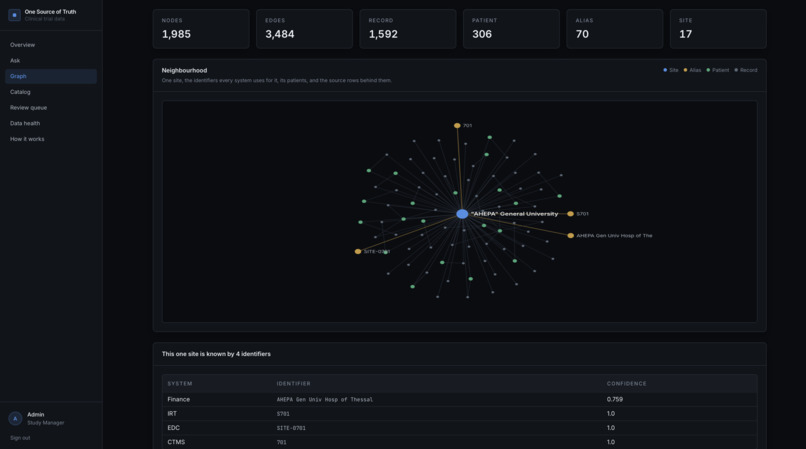806x449 pixels.
Task: Click the SYSTEM column header
Action: point(180,384)
